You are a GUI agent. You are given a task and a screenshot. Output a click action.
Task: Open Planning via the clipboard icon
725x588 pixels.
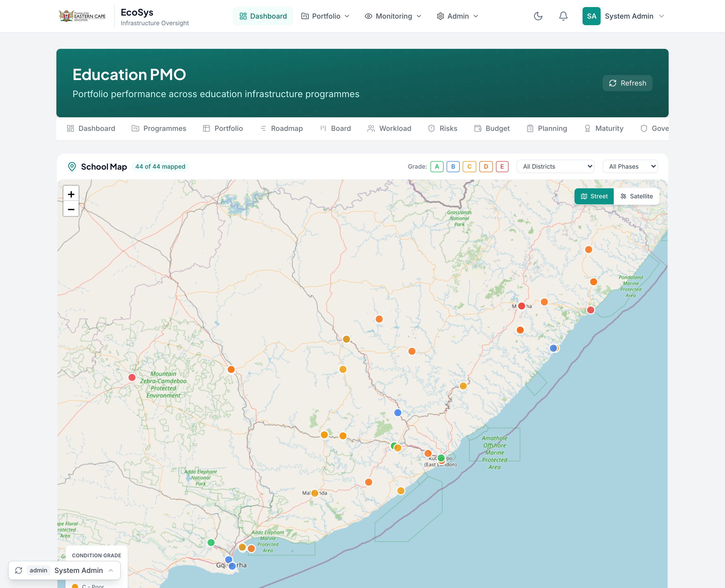click(x=530, y=128)
